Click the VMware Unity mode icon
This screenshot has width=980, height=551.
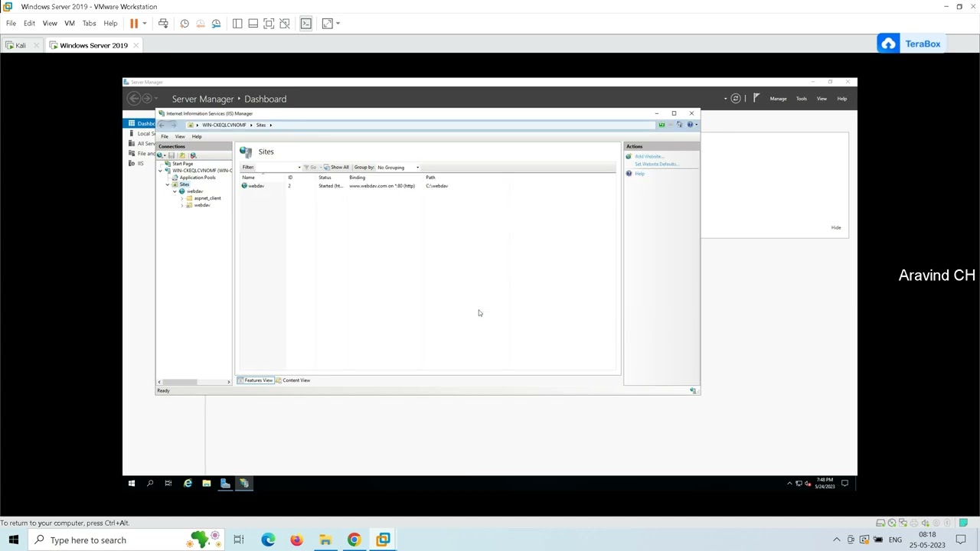tap(285, 24)
